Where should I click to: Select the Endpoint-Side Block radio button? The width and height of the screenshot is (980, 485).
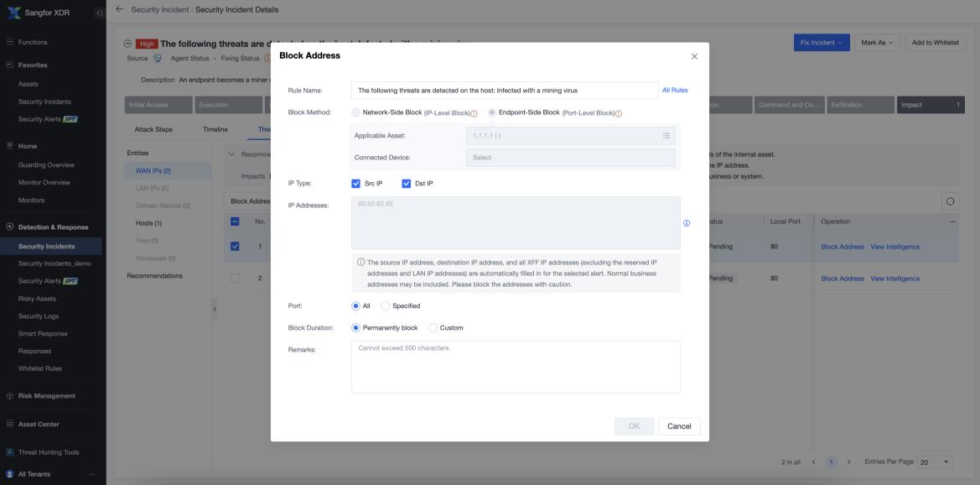pyautogui.click(x=492, y=112)
